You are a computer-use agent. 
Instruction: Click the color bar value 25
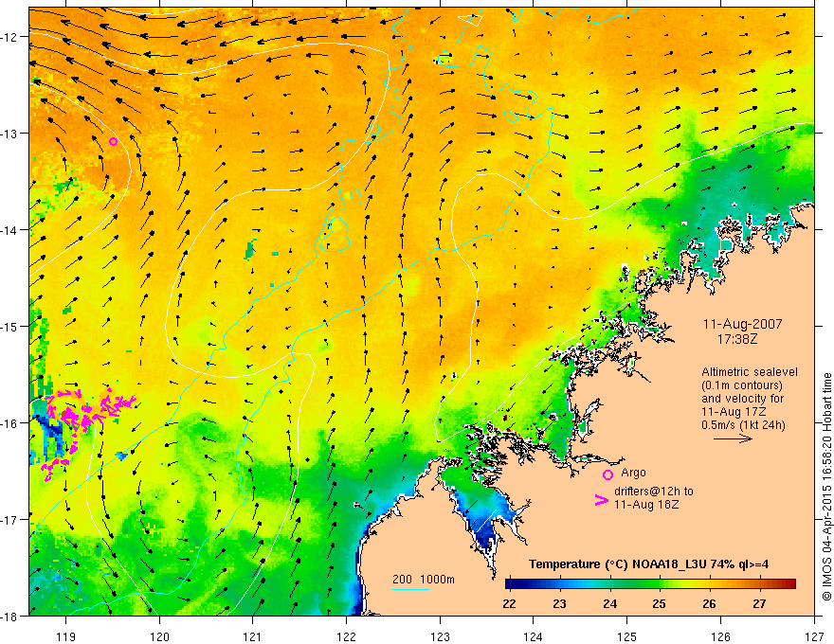pyautogui.click(x=659, y=603)
